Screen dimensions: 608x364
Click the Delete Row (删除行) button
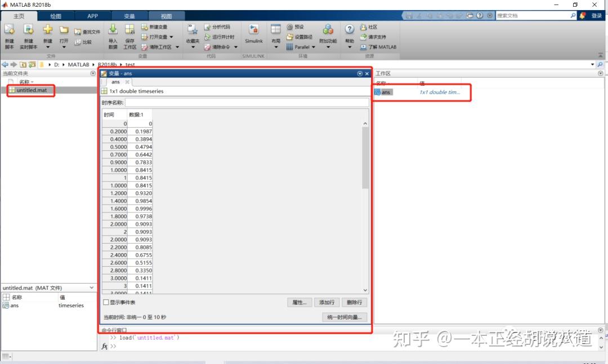pos(355,302)
